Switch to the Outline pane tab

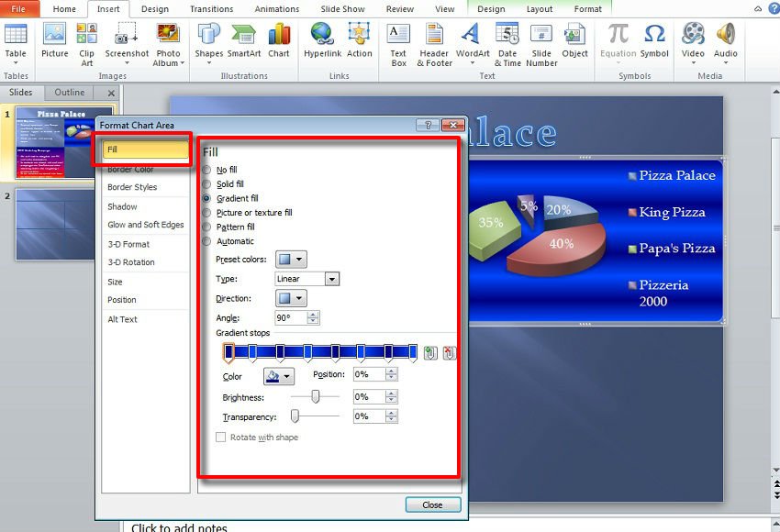tap(70, 93)
